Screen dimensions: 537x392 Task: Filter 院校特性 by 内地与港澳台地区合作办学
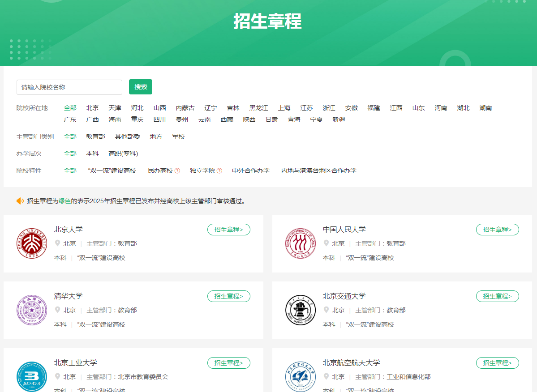(x=319, y=170)
